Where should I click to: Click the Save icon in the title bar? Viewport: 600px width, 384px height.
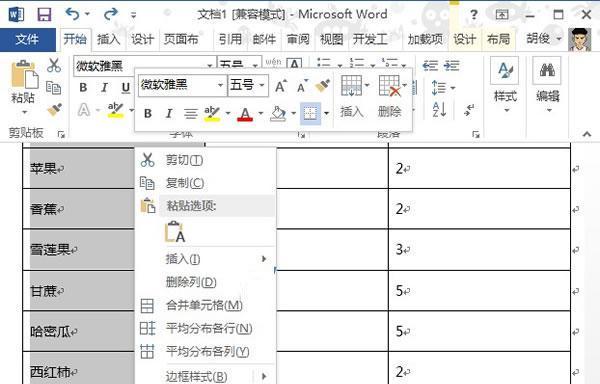(44, 15)
